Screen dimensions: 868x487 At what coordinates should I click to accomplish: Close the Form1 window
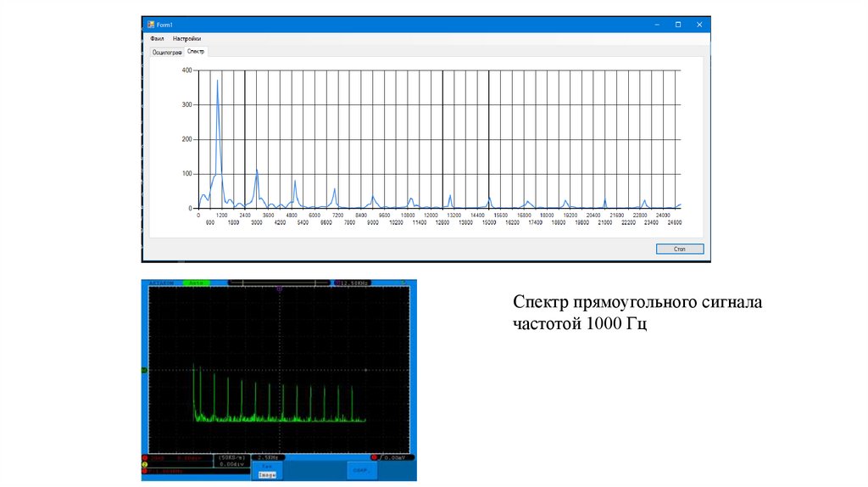(699, 25)
